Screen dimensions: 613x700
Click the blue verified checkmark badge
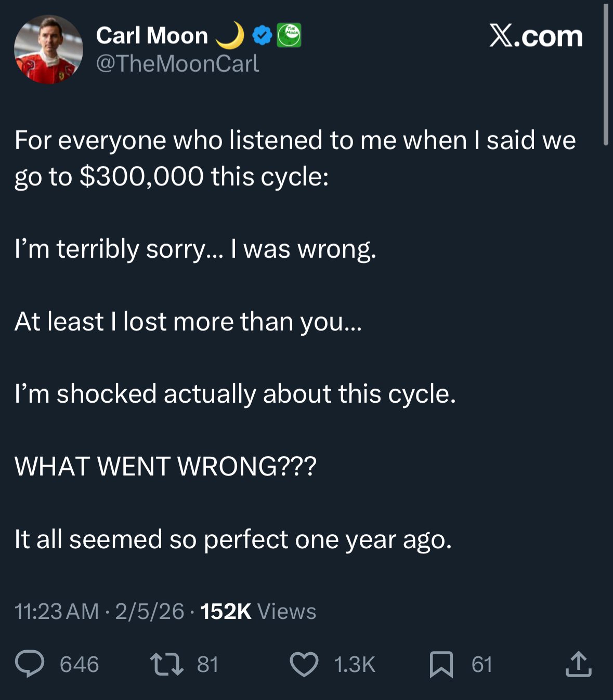pos(262,35)
